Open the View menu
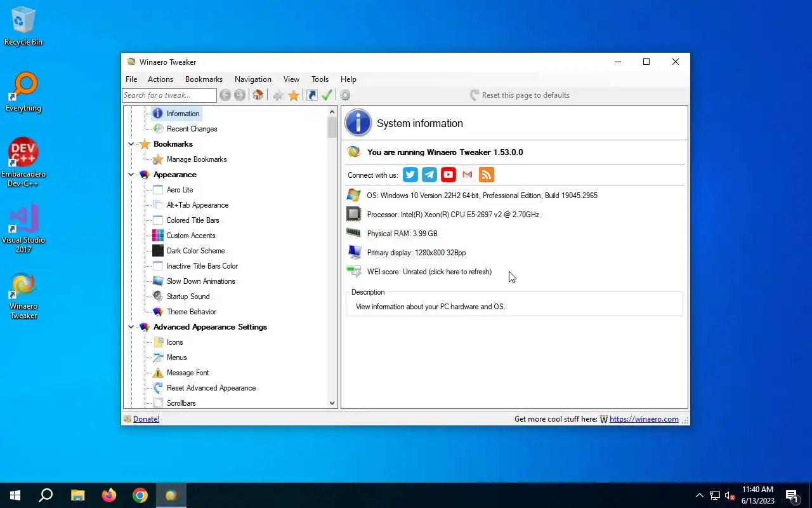Image resolution: width=812 pixels, height=508 pixels. (291, 79)
